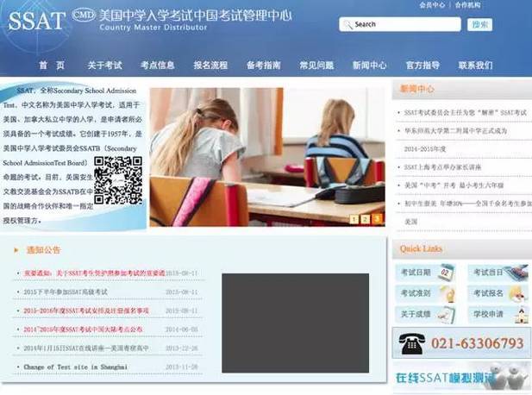
Task: Switch to banner slide 3
Action: [377, 219]
